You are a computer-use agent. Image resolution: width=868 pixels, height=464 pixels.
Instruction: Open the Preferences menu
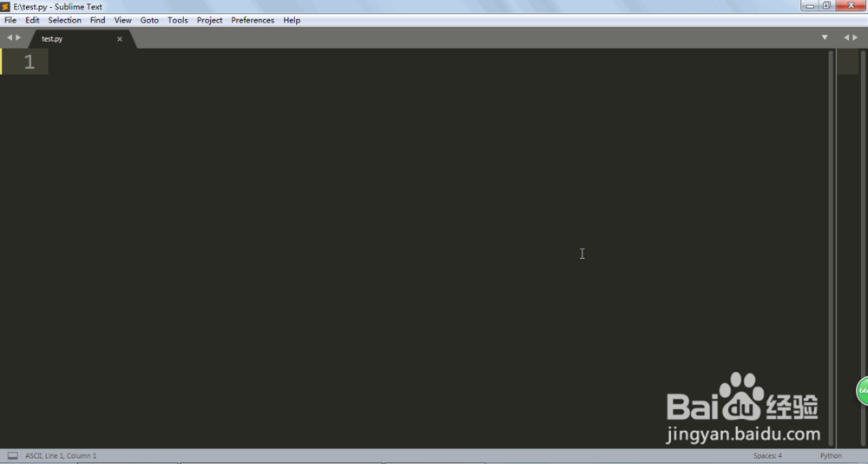253,20
